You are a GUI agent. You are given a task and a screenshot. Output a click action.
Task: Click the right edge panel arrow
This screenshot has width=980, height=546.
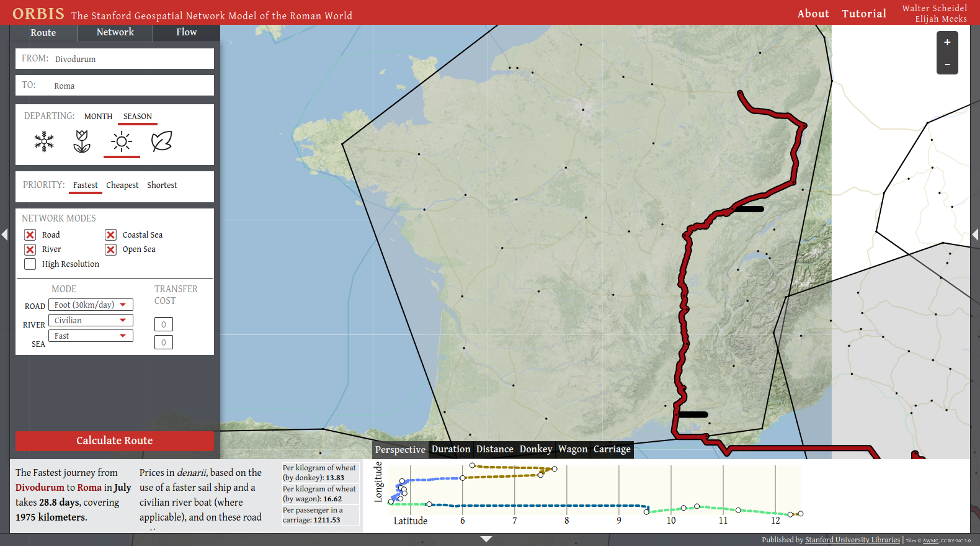[x=975, y=235]
